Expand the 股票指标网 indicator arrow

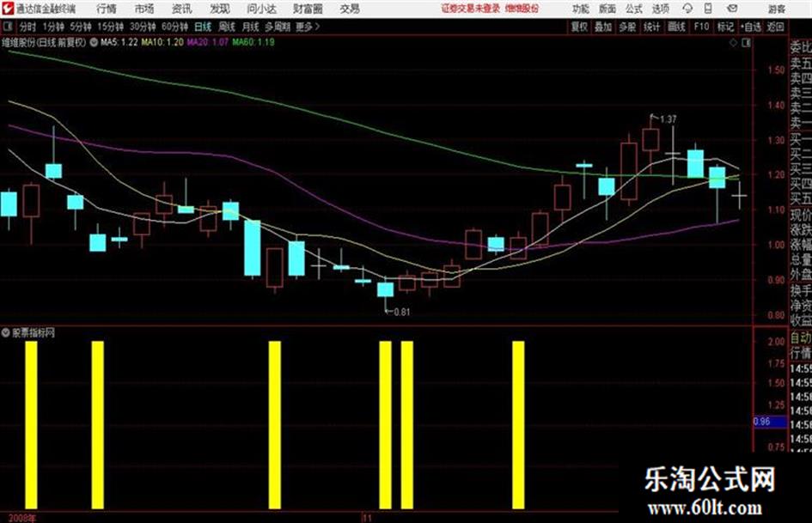click(x=6, y=332)
